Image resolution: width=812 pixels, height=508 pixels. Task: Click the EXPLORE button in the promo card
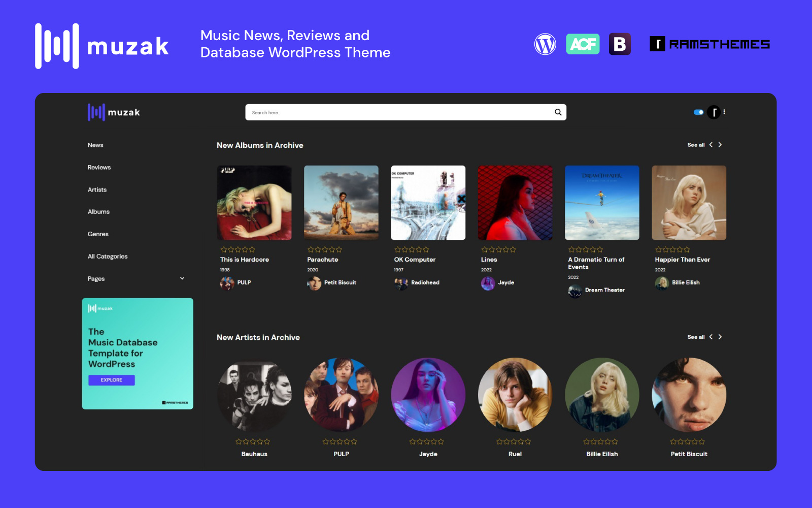tap(112, 380)
